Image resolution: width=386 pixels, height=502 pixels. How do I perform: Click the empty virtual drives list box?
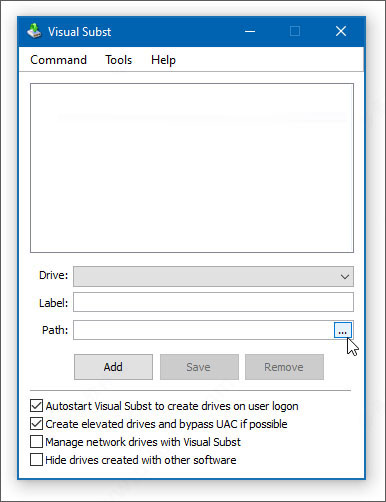[x=192, y=168]
